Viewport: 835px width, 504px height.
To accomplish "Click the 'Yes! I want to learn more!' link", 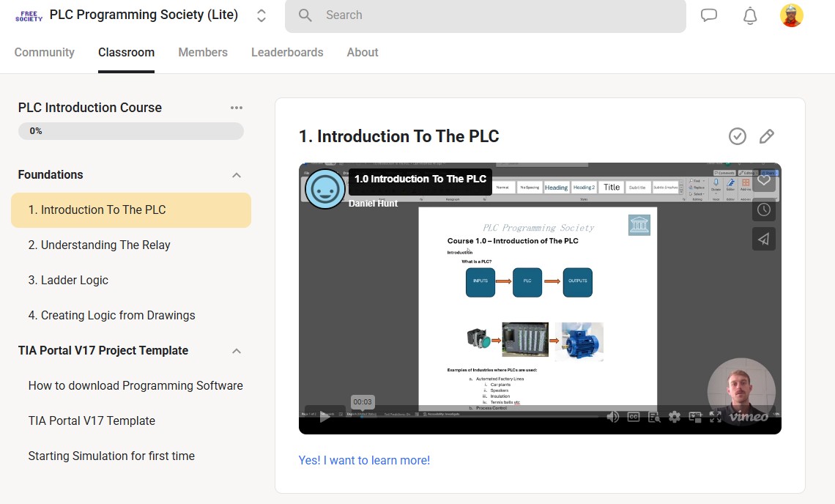I will (x=364, y=460).
